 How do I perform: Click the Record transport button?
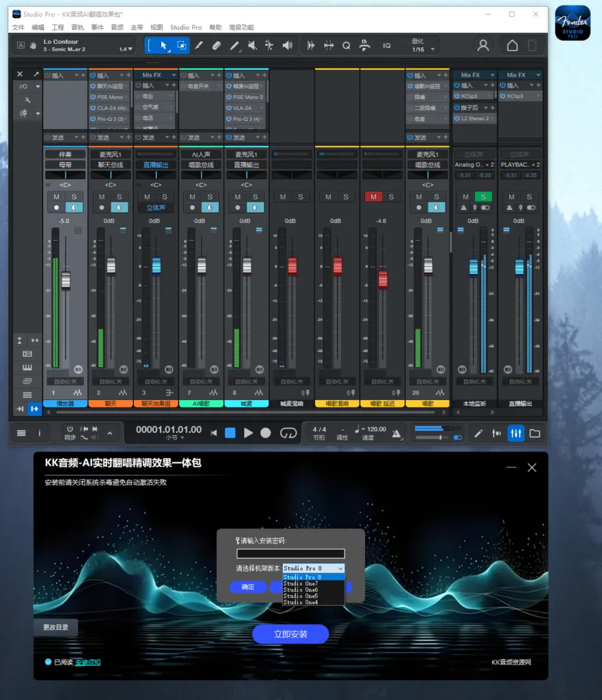[x=266, y=433]
